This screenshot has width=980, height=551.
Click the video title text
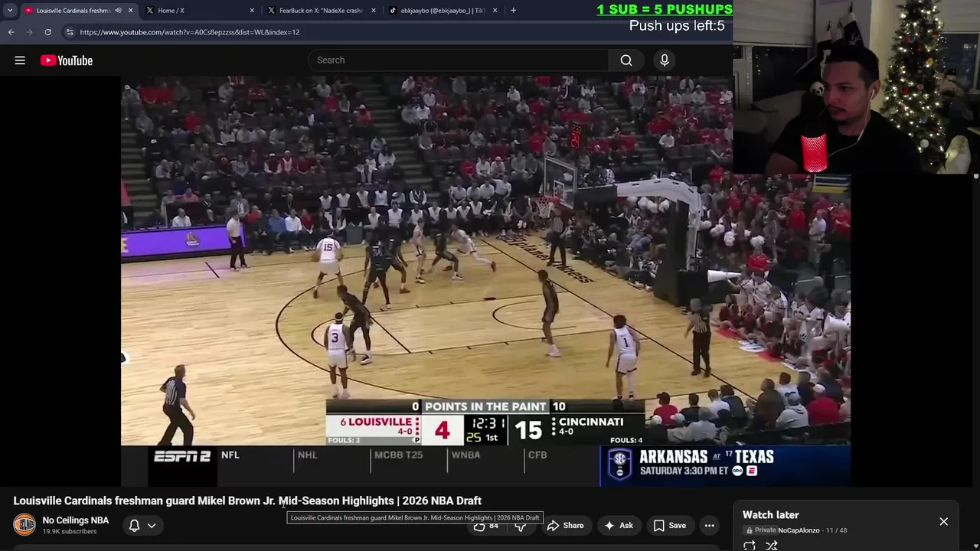click(247, 500)
